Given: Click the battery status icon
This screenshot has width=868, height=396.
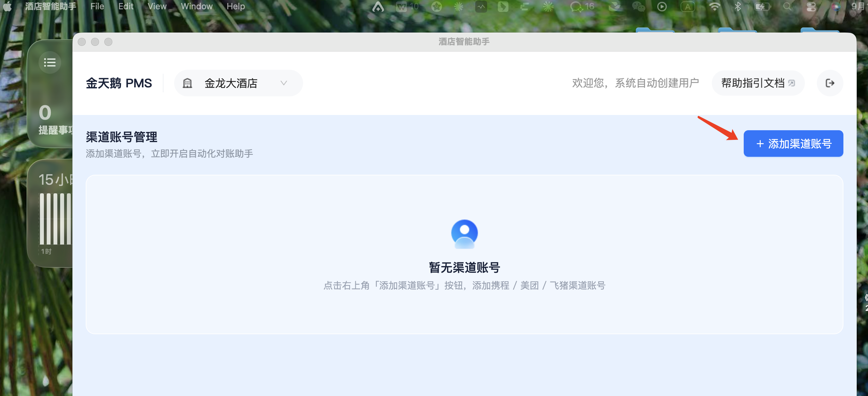Looking at the screenshot, I should 762,6.
